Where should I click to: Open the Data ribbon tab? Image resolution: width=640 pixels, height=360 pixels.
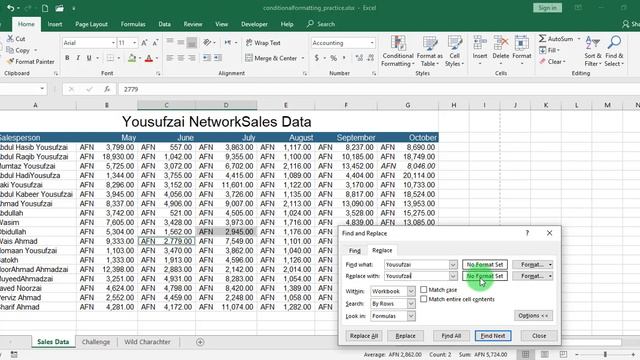pos(164,24)
